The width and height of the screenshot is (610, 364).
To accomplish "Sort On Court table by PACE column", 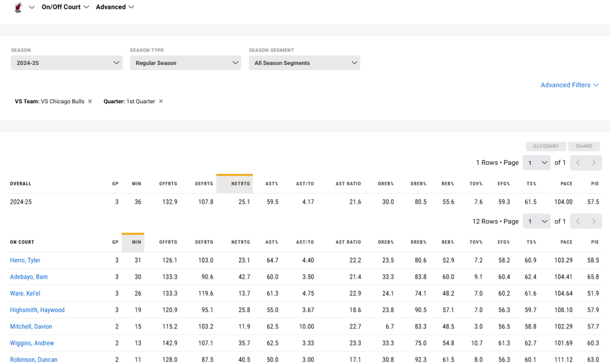I will pos(567,242).
